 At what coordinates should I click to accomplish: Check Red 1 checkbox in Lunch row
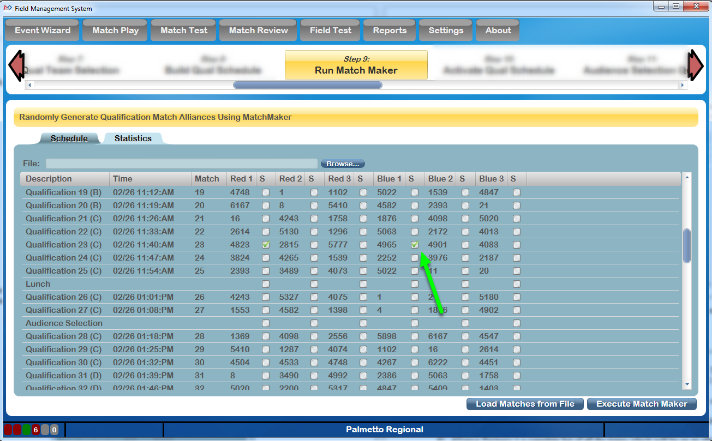(266, 284)
